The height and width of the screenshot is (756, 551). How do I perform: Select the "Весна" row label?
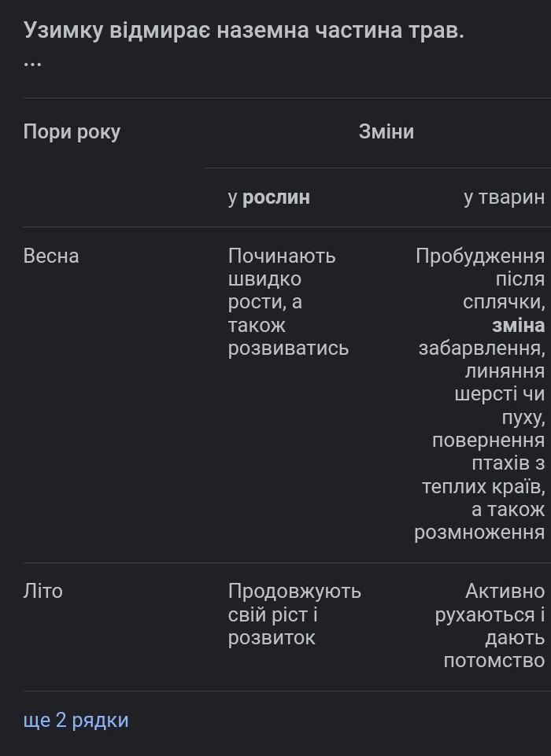click(51, 256)
